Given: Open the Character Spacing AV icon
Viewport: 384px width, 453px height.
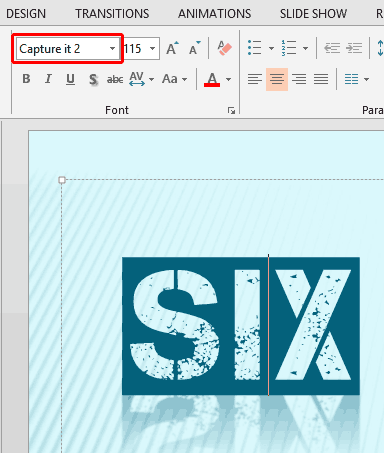Looking at the screenshot, I should click(137, 79).
